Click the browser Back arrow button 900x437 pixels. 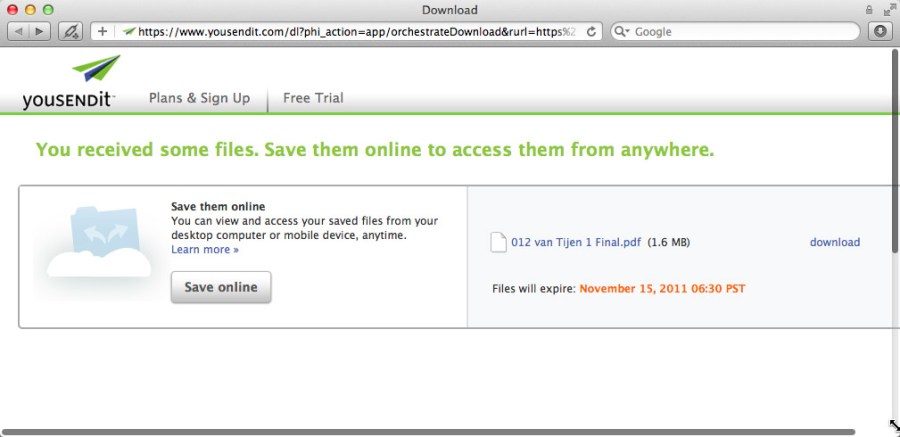[17, 31]
